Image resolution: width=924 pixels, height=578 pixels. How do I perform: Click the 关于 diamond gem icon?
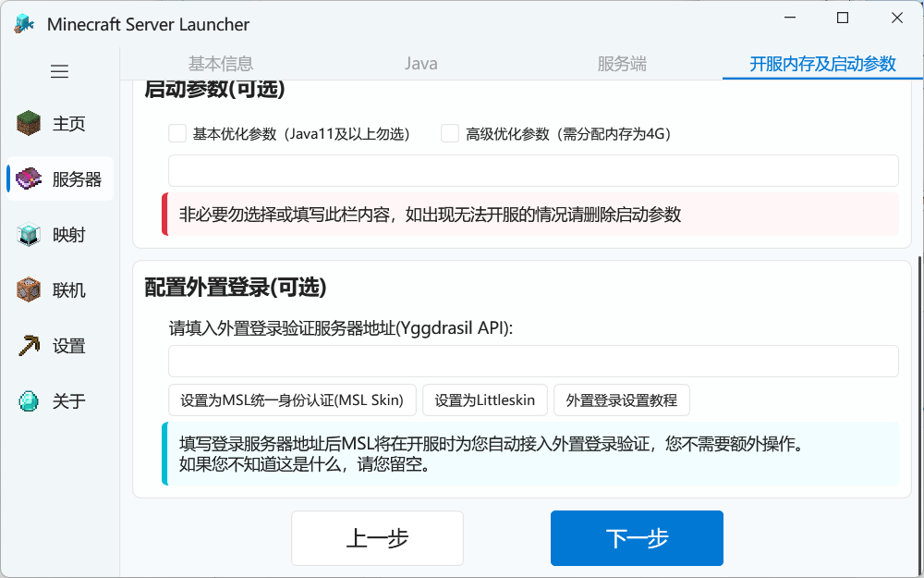(x=30, y=401)
